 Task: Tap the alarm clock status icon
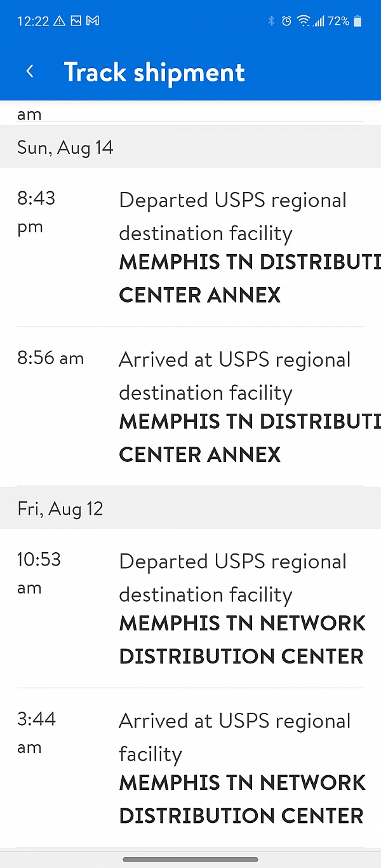click(286, 21)
